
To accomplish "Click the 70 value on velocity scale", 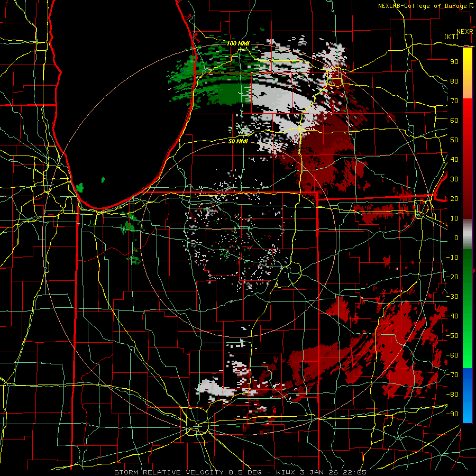I will (454, 101).
